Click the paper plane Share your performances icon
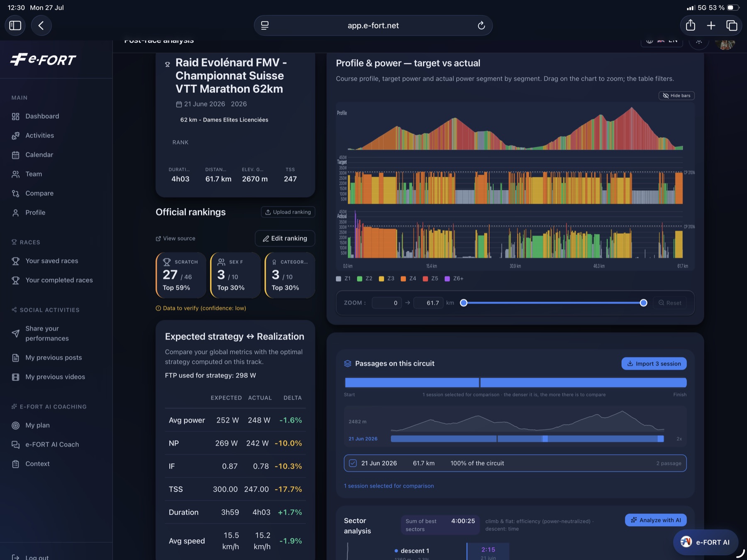The width and height of the screenshot is (747, 560). 15,333
